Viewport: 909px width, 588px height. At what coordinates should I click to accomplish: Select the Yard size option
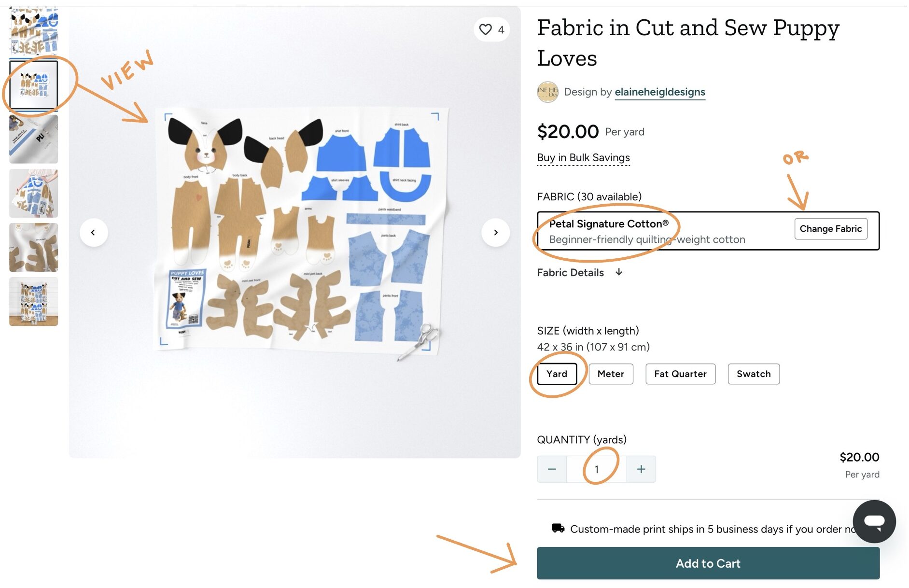(557, 374)
